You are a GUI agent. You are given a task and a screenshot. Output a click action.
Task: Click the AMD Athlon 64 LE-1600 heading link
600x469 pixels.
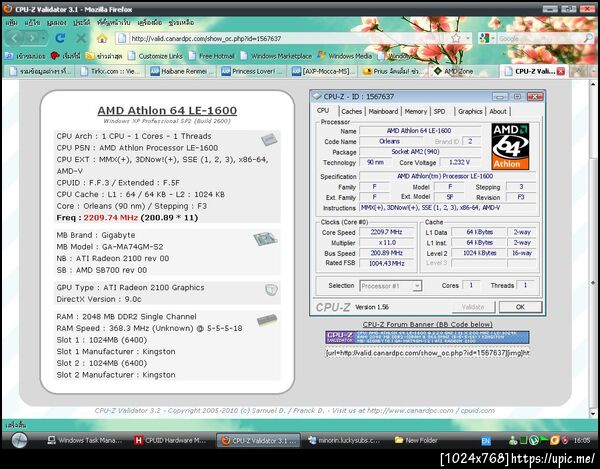pos(167,111)
